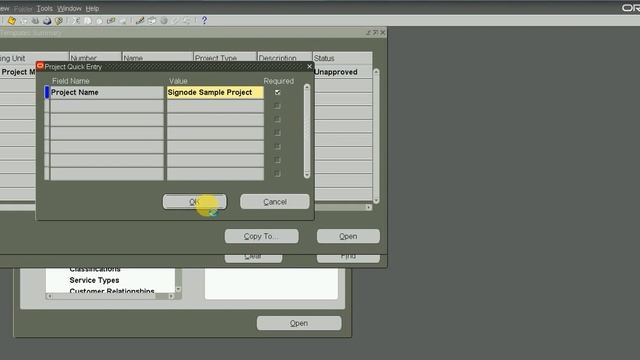Open the Tools menu
640x360 pixels.
click(x=44, y=9)
